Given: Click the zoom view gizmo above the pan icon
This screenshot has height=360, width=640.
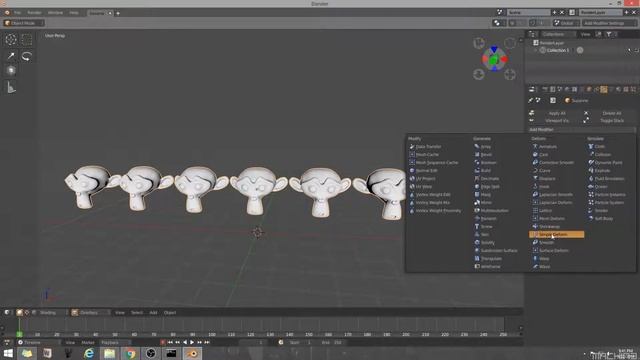Looking at the screenshot, I should click(x=510, y=43).
